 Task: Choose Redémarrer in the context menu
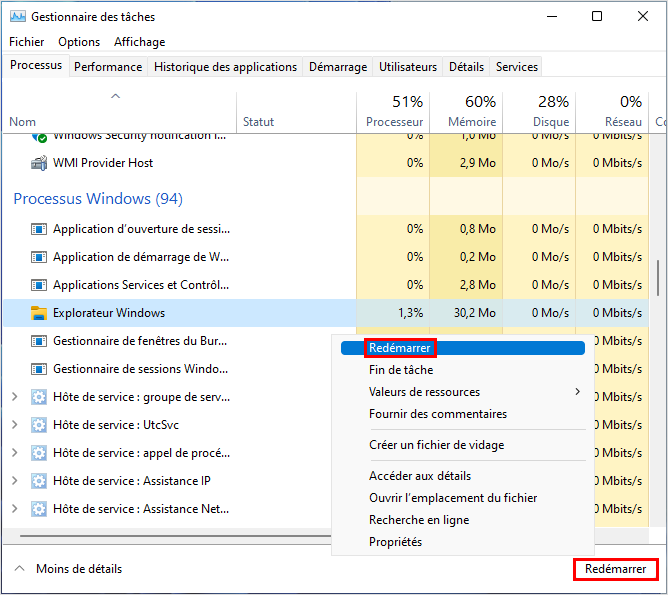click(463, 348)
